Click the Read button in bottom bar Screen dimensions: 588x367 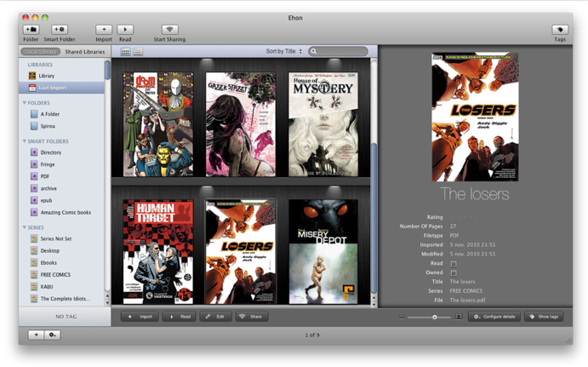[180, 317]
